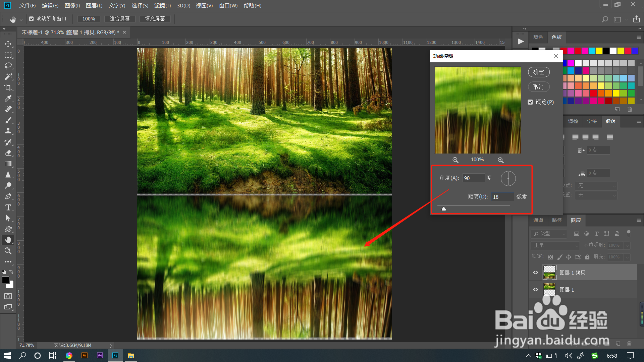Open the layer filter 类型 dropdown

[x=549, y=234]
